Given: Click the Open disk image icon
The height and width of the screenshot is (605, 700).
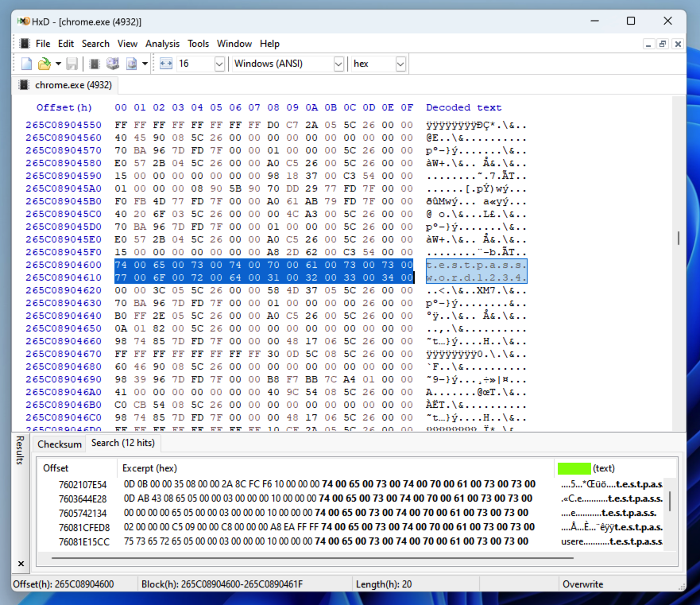Looking at the screenshot, I should tap(131, 64).
